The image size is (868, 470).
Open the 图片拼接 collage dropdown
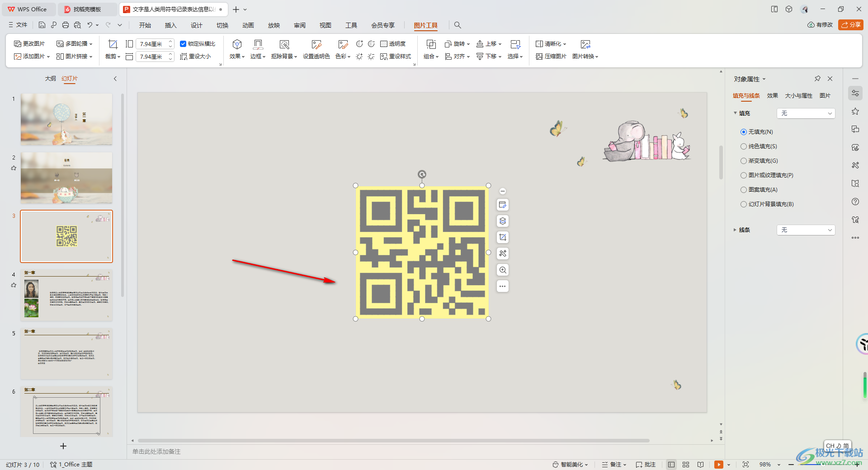click(x=75, y=56)
